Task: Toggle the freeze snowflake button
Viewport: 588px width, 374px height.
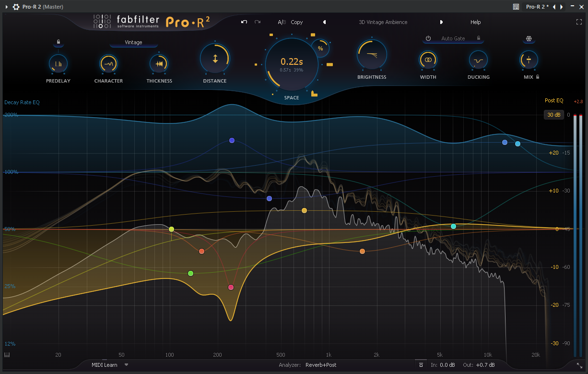Action: [529, 39]
